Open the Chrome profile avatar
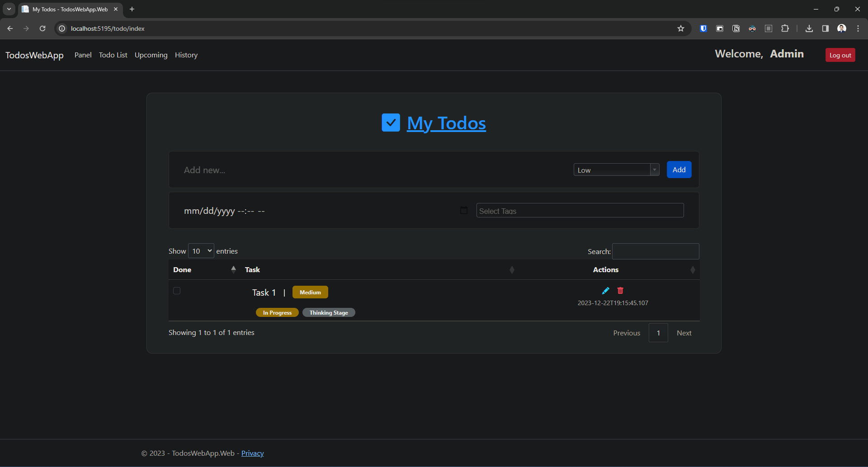 pos(842,28)
